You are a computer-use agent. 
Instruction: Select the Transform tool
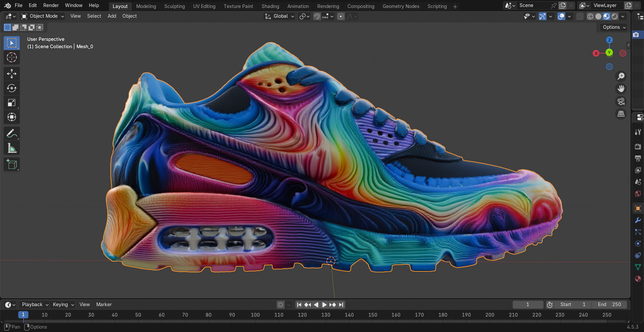pos(12,117)
